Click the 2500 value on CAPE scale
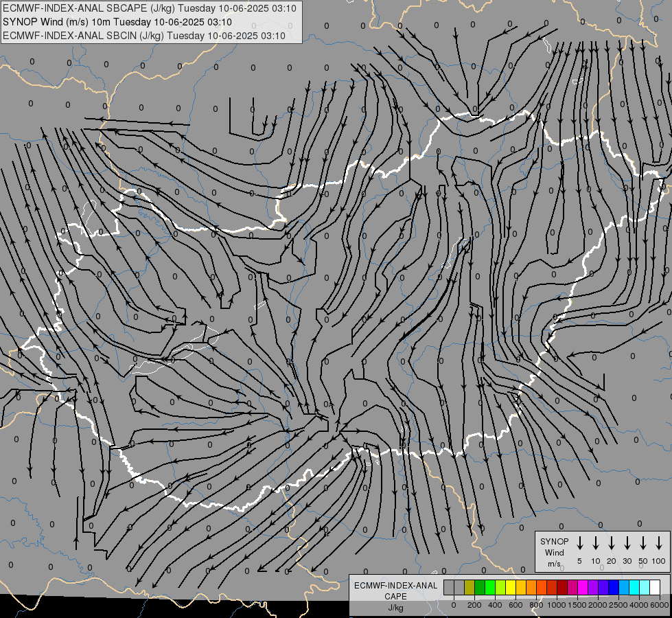 (x=618, y=605)
